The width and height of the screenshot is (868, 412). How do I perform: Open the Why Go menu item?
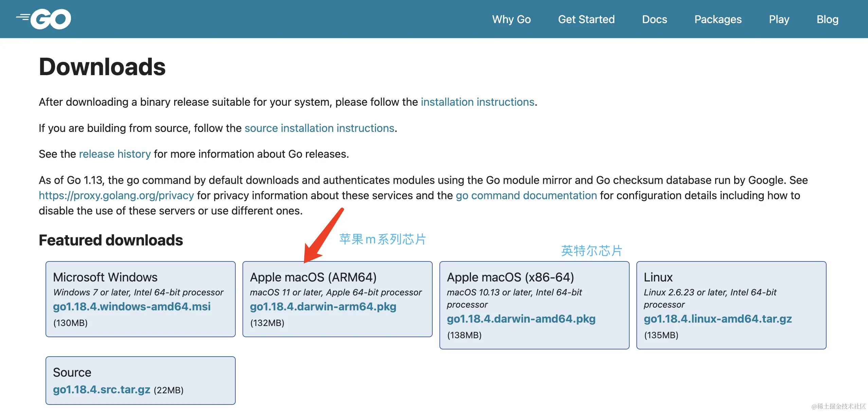511,19
